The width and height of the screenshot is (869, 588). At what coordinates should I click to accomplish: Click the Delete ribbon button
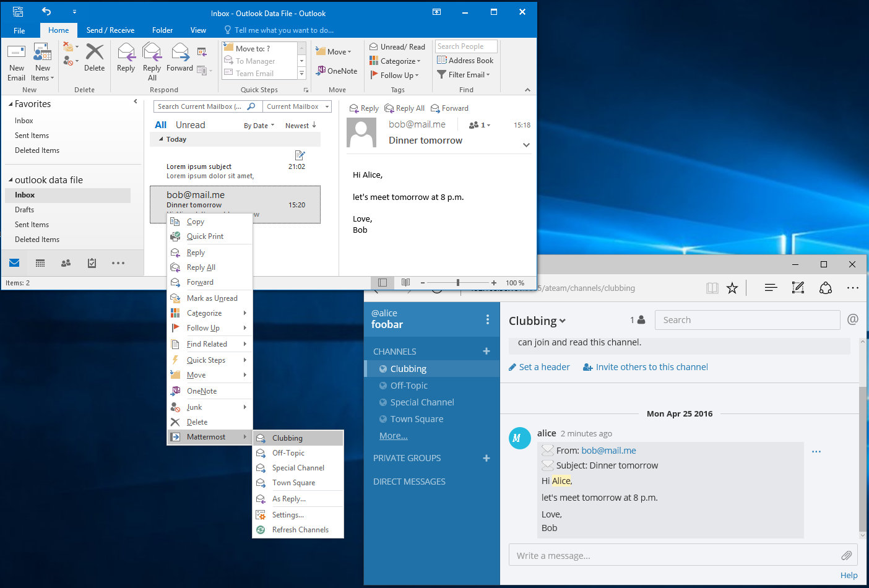(x=94, y=58)
